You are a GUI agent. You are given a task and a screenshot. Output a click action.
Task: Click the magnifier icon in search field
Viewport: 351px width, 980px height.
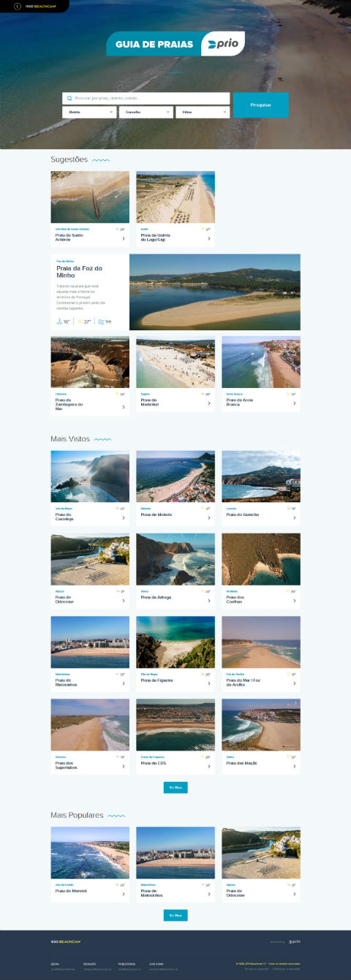pyautogui.click(x=69, y=98)
